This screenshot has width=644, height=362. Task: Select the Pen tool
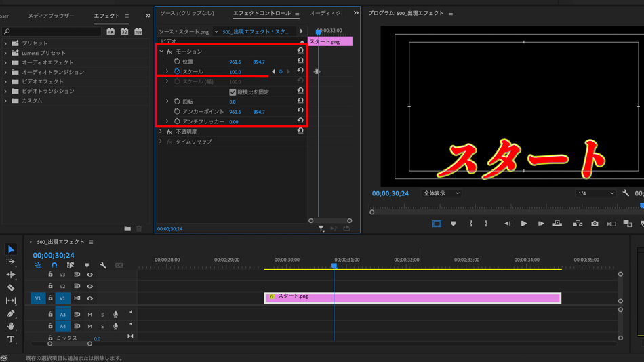(11, 314)
